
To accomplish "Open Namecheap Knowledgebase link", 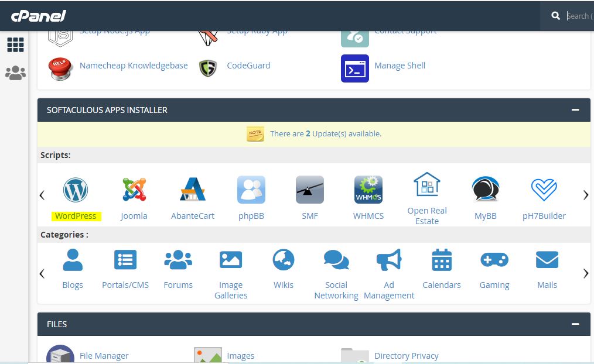I will 134,66.
